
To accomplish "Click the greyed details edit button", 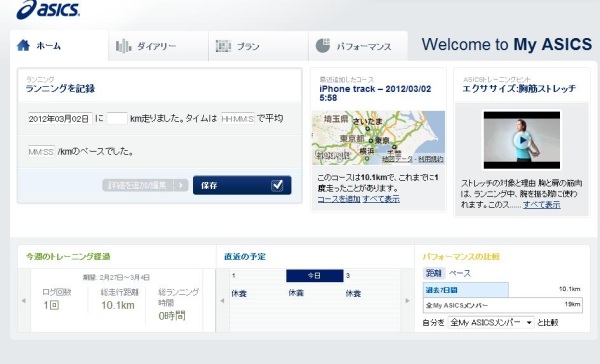I will point(145,185).
